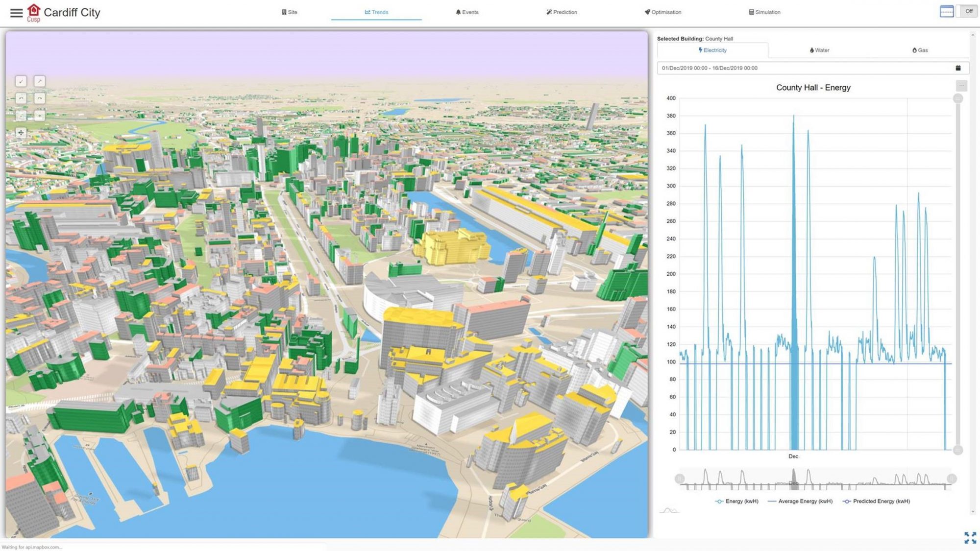Toggle Energy (kwH) series in legend

(736, 501)
